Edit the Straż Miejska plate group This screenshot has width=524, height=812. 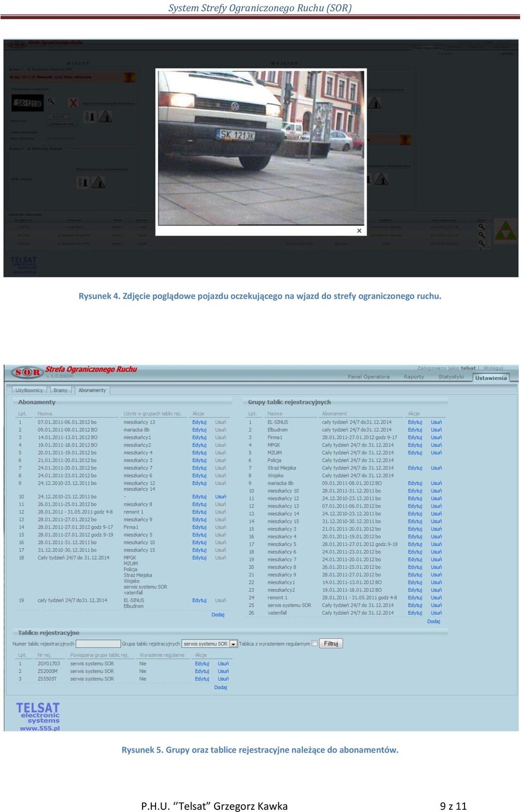(415, 468)
